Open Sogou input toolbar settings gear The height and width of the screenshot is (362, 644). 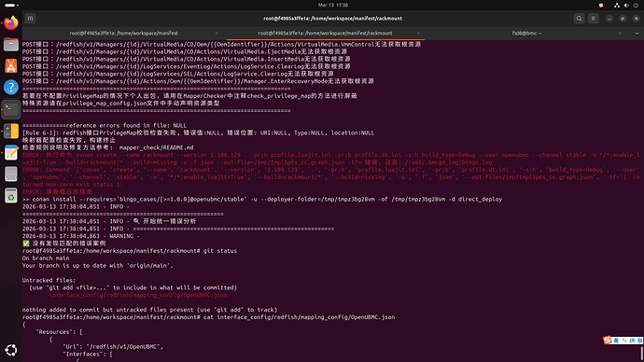[639, 341]
